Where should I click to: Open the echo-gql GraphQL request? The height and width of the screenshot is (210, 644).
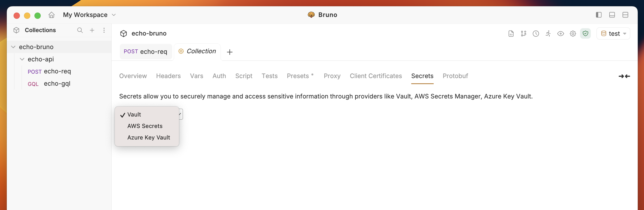point(57,84)
